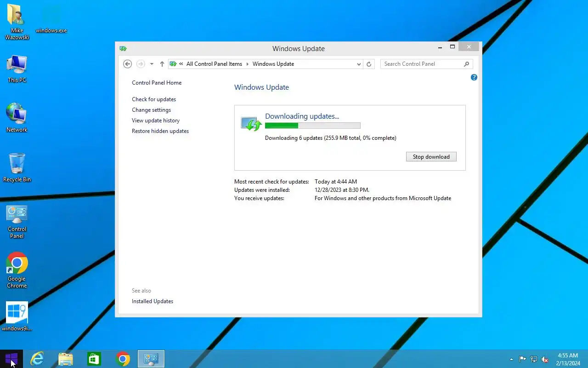Select the All Control Panel Items breadcrumb

coord(214,64)
